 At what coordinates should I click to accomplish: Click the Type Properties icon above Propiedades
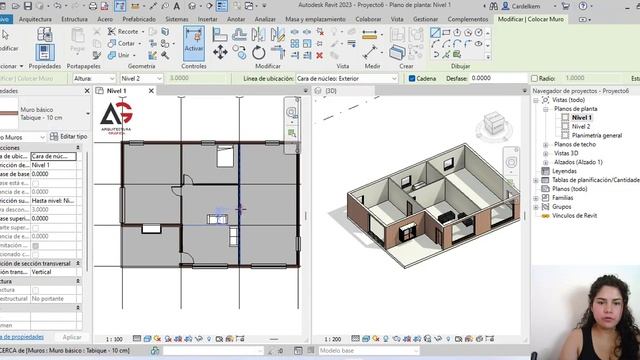click(x=45, y=34)
